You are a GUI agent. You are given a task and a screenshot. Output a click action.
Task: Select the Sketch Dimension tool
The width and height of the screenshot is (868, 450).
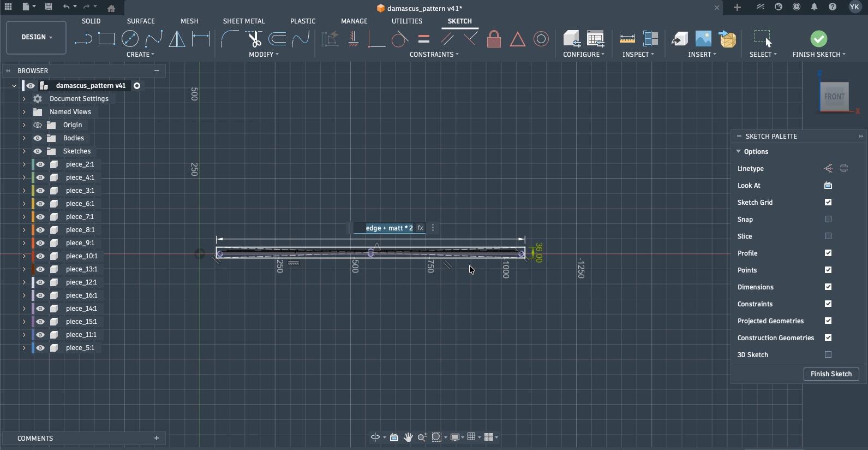click(x=201, y=39)
